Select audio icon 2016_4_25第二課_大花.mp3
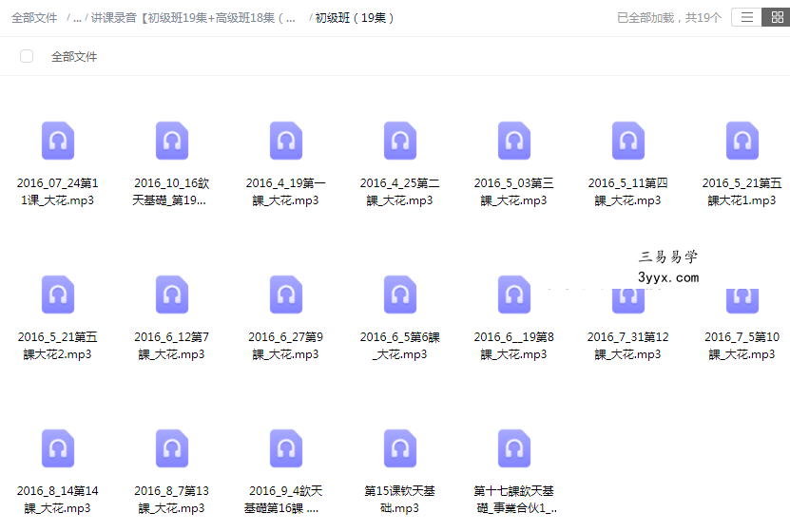790x532 pixels. (400, 141)
